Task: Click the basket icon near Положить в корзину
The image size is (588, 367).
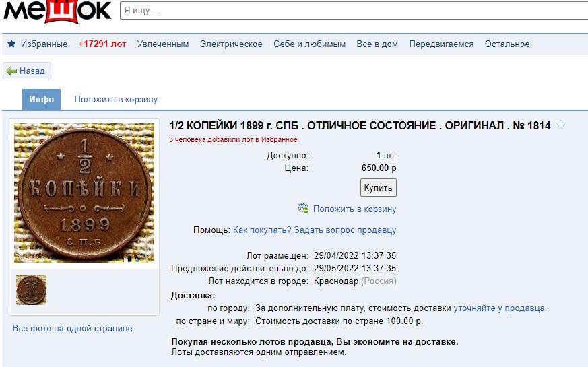Action: 303,208
